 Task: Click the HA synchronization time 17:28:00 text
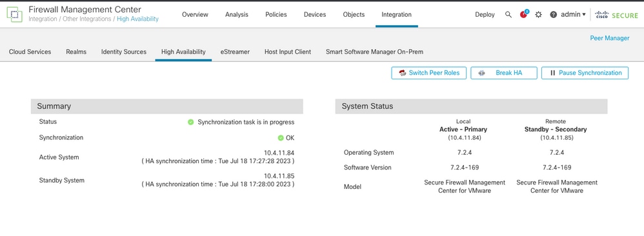(218, 184)
